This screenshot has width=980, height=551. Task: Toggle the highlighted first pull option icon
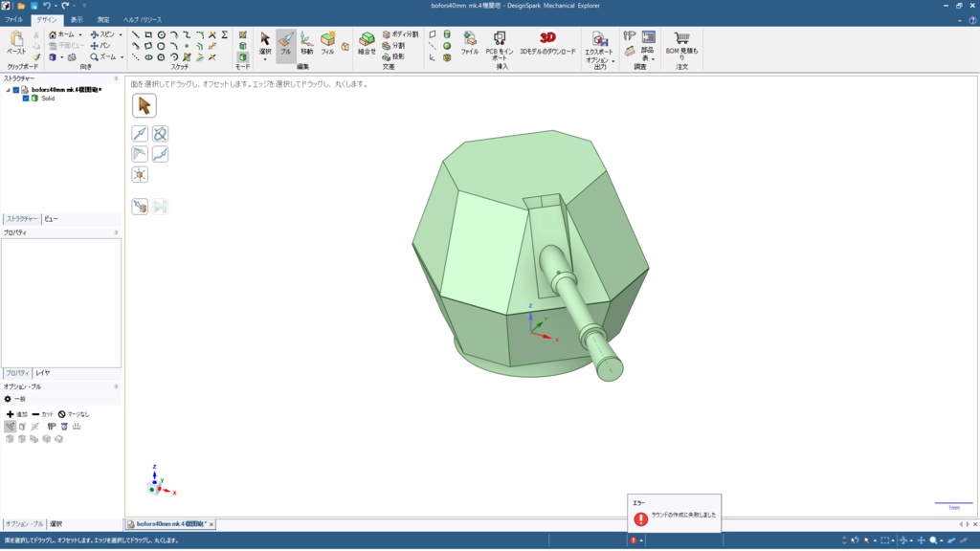click(x=10, y=427)
